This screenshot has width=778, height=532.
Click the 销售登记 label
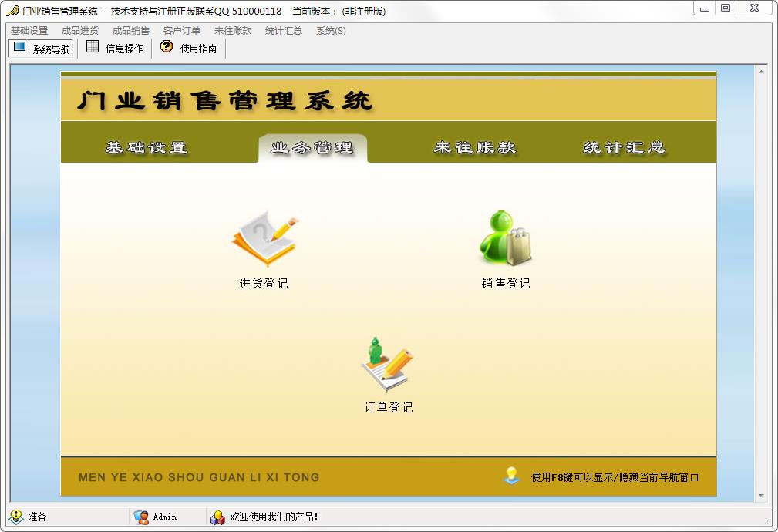(506, 284)
